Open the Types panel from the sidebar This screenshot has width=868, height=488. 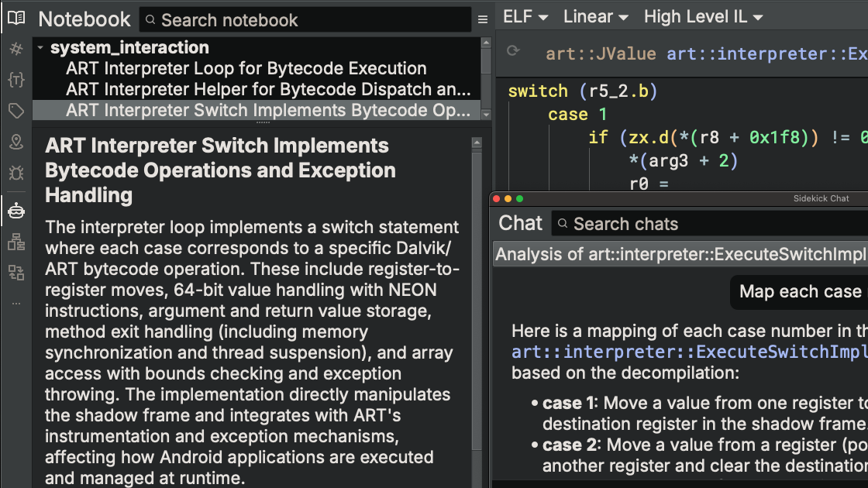click(15, 79)
